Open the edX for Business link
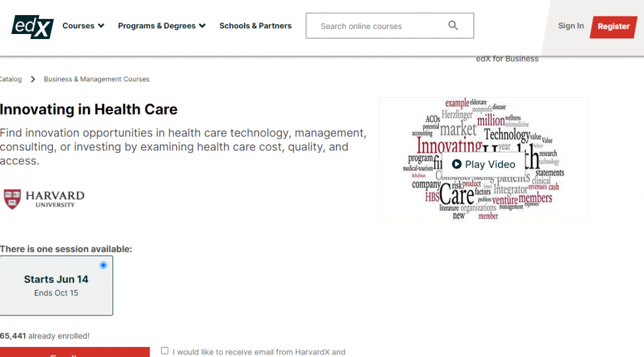 [507, 59]
